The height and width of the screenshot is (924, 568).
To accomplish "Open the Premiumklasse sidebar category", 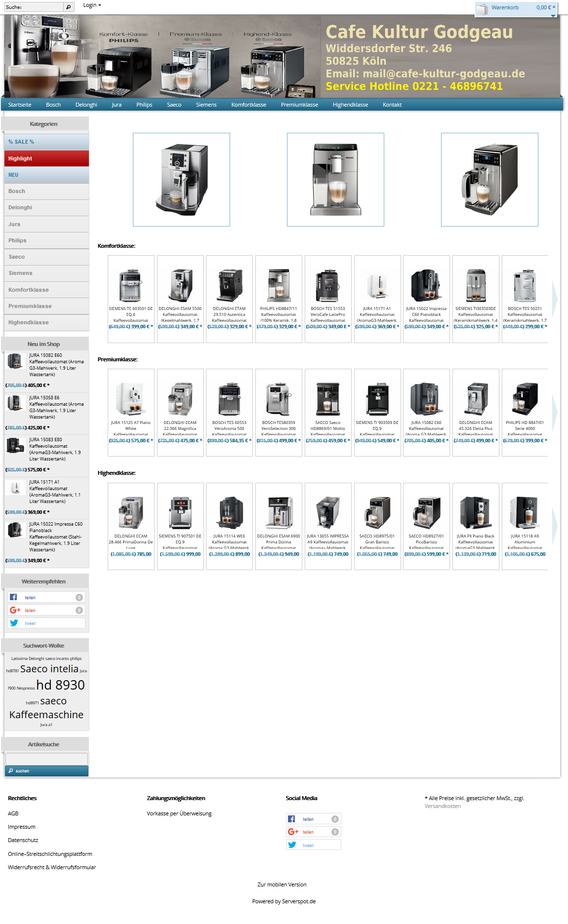I will [46, 306].
